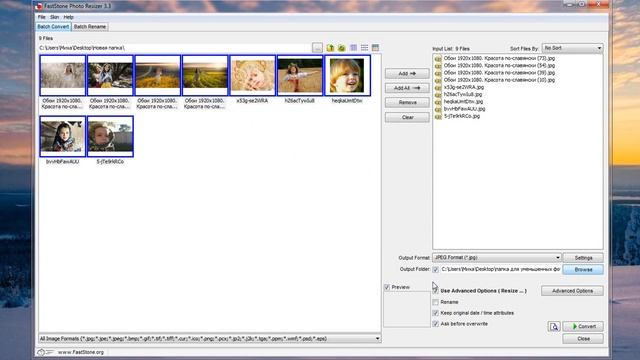Switch to thumbnails view icon
The image size is (640, 360).
(353, 48)
